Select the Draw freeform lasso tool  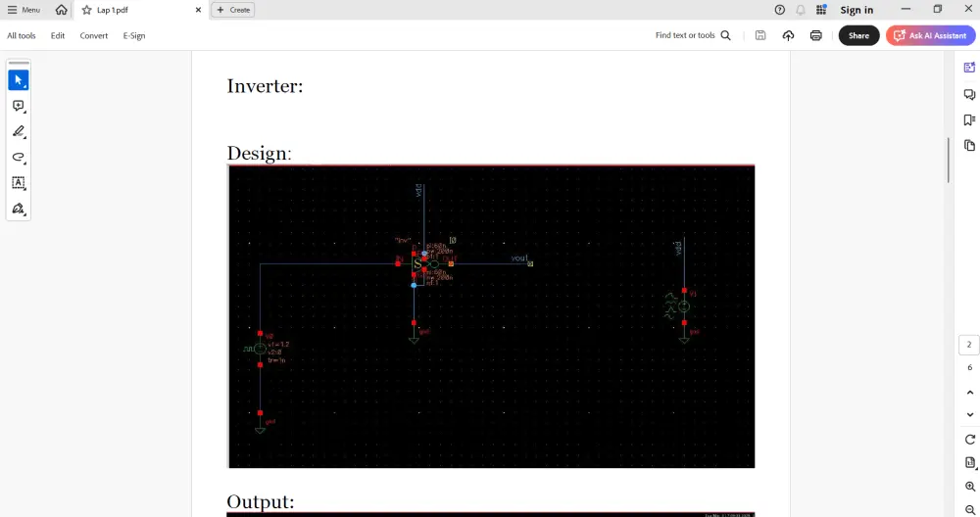click(x=18, y=157)
